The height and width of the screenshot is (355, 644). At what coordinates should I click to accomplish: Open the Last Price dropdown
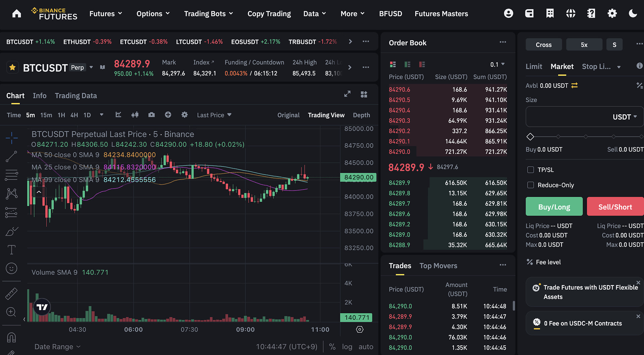pyautogui.click(x=214, y=115)
